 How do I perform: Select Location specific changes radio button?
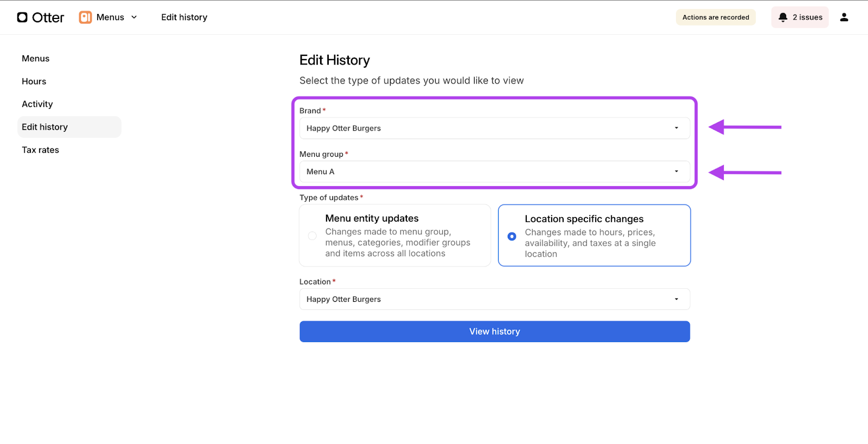point(512,236)
